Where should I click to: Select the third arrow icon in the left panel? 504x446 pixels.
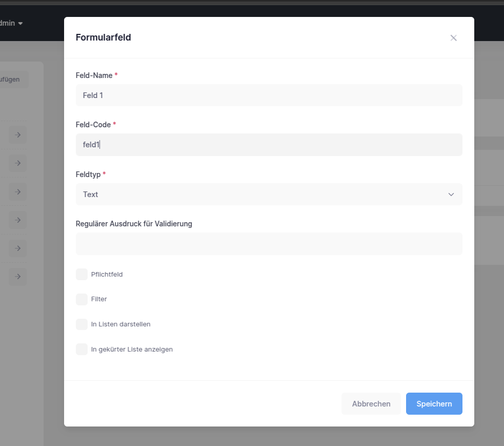coord(17,191)
